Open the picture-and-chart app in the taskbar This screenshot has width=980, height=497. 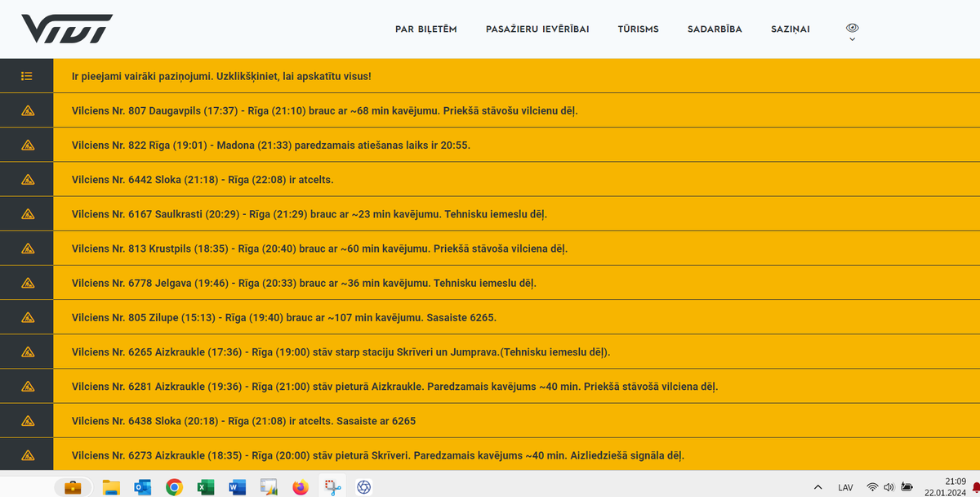pyautogui.click(x=268, y=487)
